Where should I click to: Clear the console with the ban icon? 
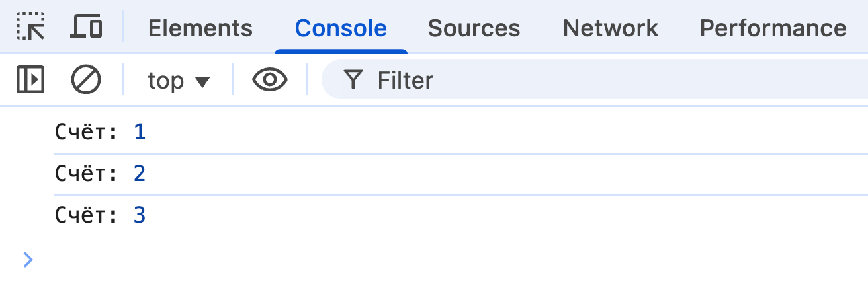[86, 80]
